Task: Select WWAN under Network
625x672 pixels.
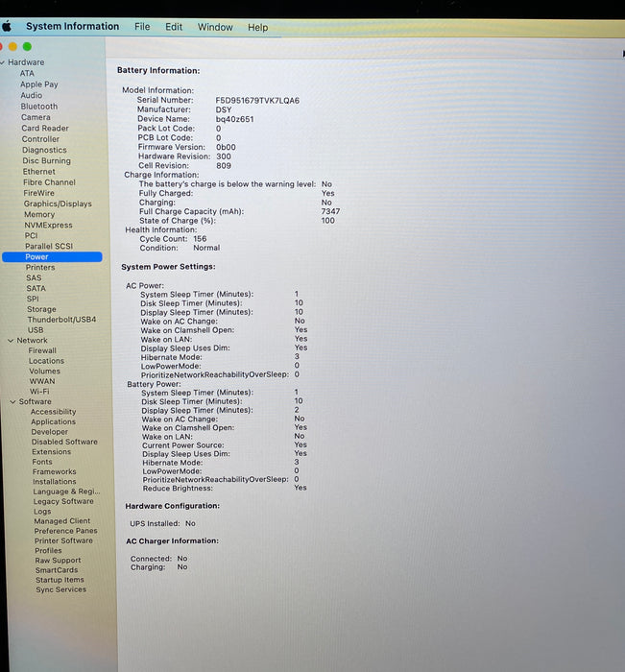Action: point(42,381)
